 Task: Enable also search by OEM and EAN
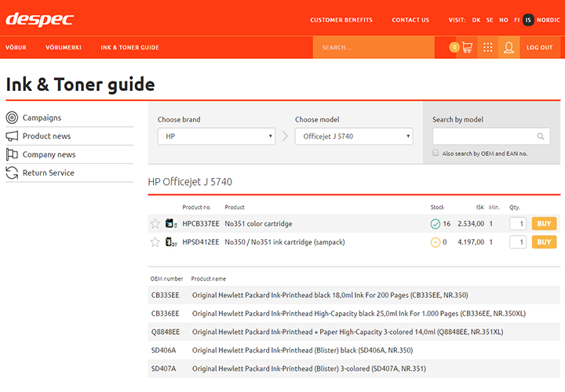[436, 153]
